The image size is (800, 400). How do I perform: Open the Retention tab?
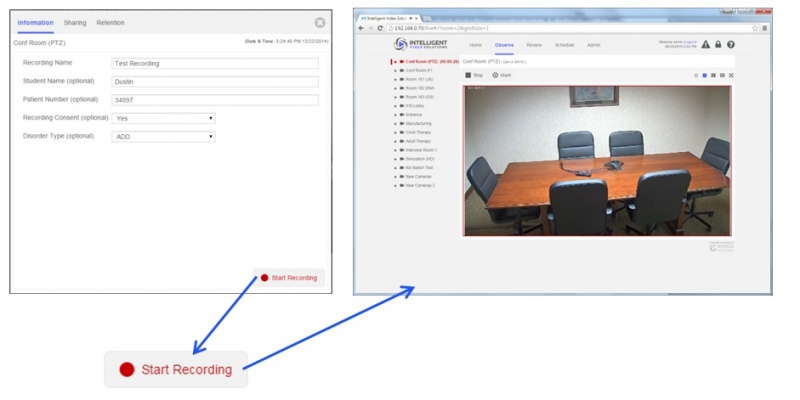[x=110, y=23]
